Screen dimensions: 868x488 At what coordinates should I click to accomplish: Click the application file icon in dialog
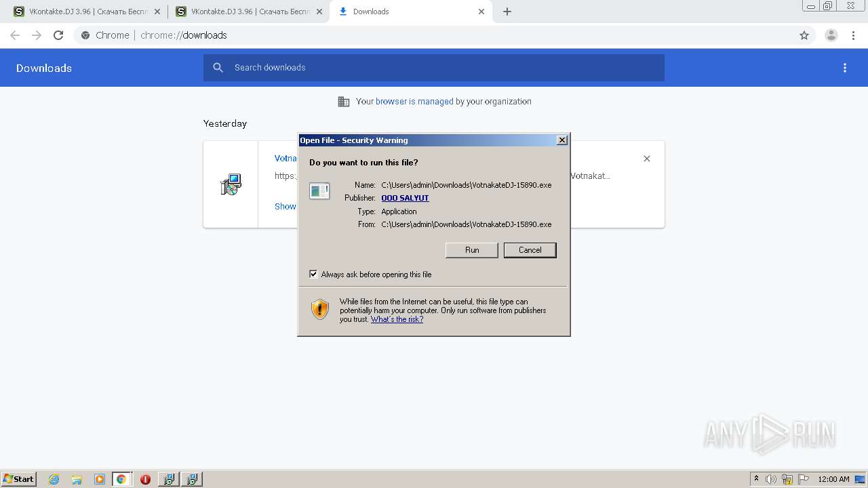click(319, 191)
